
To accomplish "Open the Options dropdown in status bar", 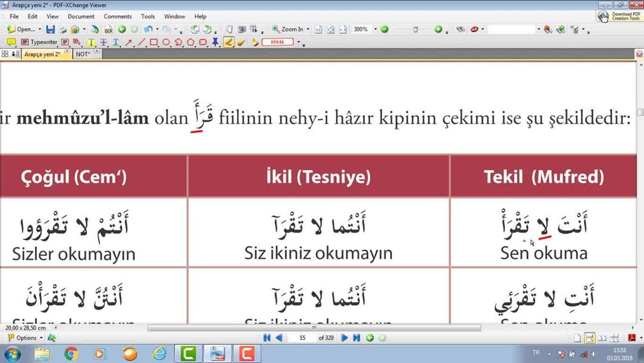I will (x=25, y=338).
